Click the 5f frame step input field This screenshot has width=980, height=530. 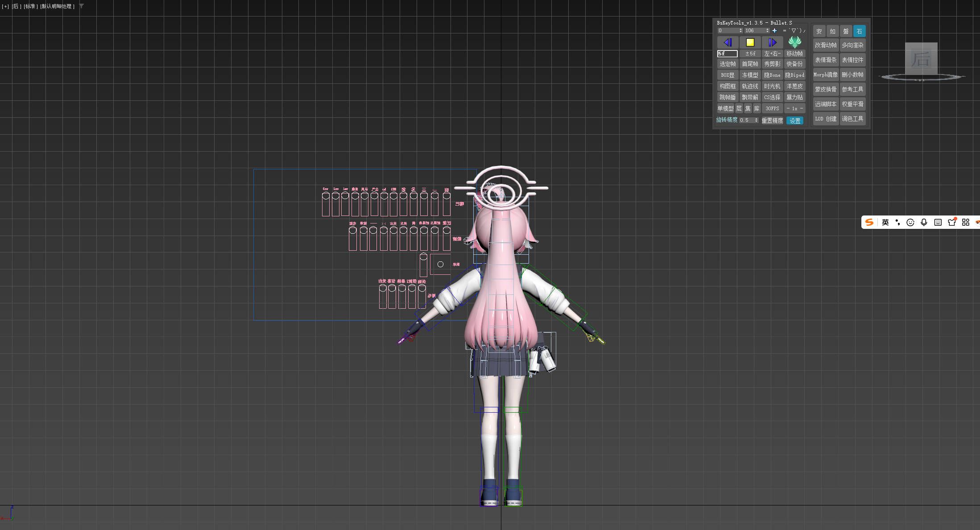click(x=727, y=54)
